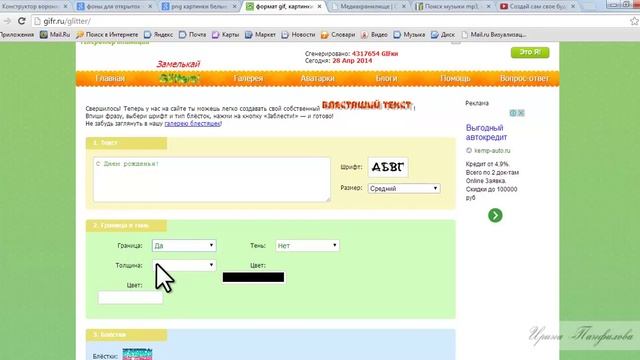Click the green Это Я! button
The height and width of the screenshot is (360, 640).
point(530,52)
